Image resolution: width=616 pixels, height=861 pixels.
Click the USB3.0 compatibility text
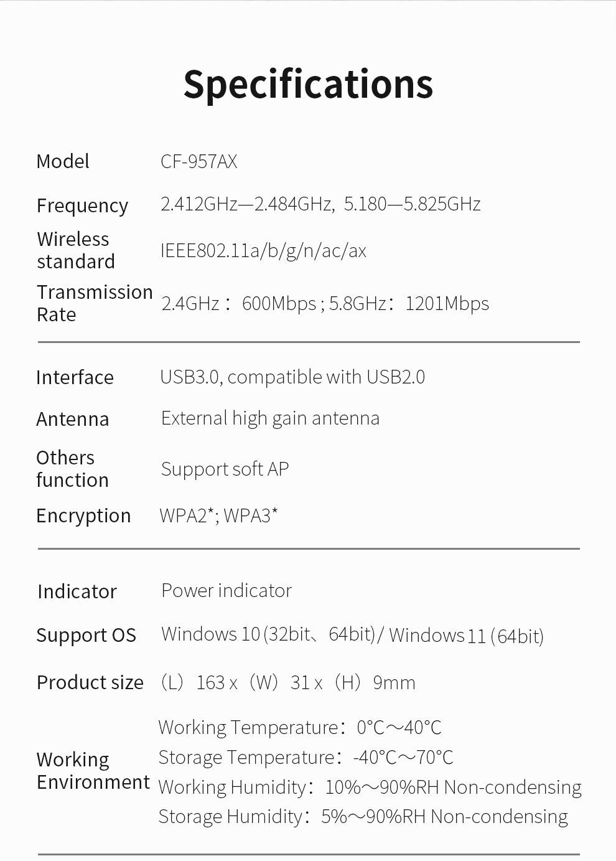click(292, 377)
